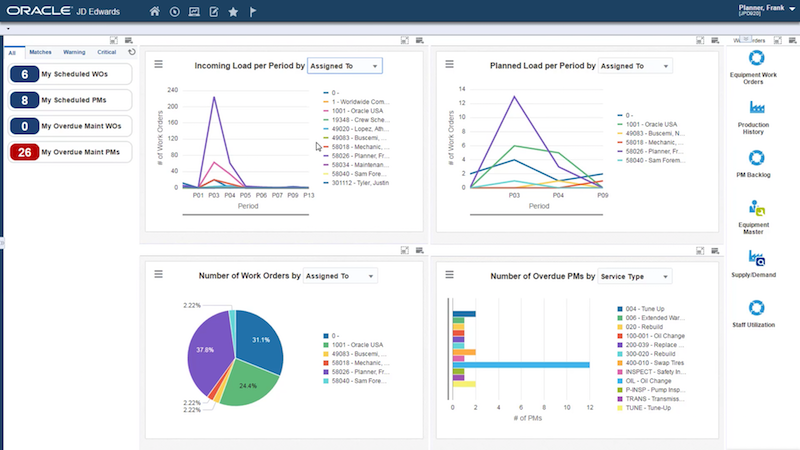Viewport: 800px width, 450px height.
Task: Open Incoming Load chart hamburger menu
Action: pos(158,65)
